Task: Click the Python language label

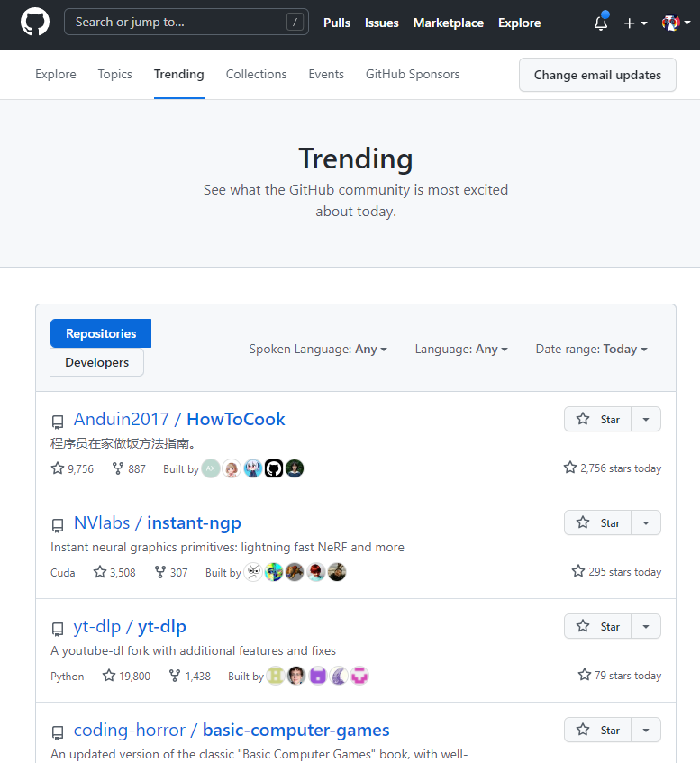Action: tap(68, 677)
